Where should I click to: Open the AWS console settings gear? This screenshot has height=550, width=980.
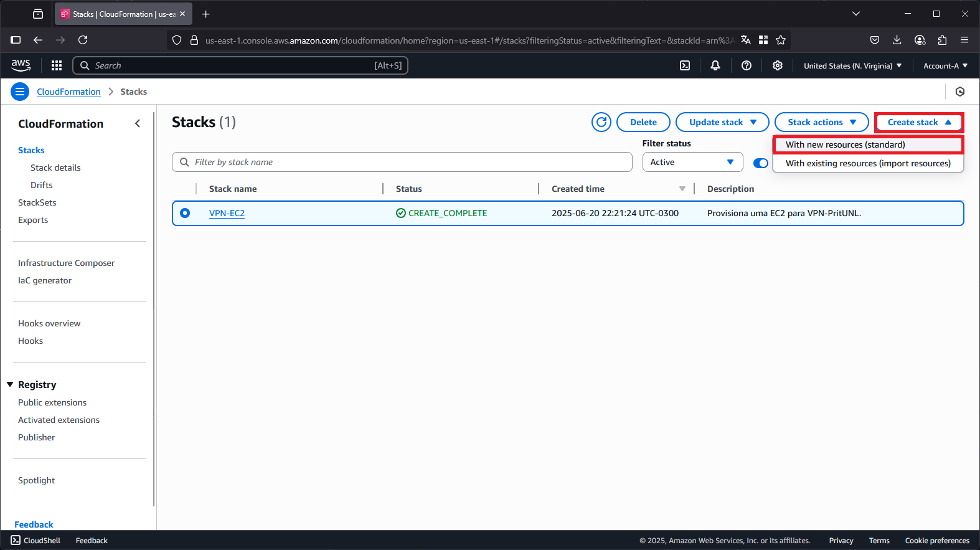[778, 65]
